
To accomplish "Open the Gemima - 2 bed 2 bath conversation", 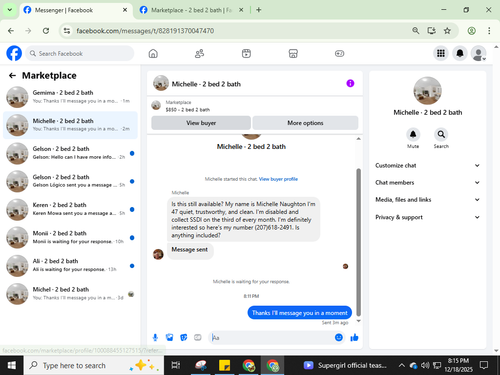I will 70,97.
